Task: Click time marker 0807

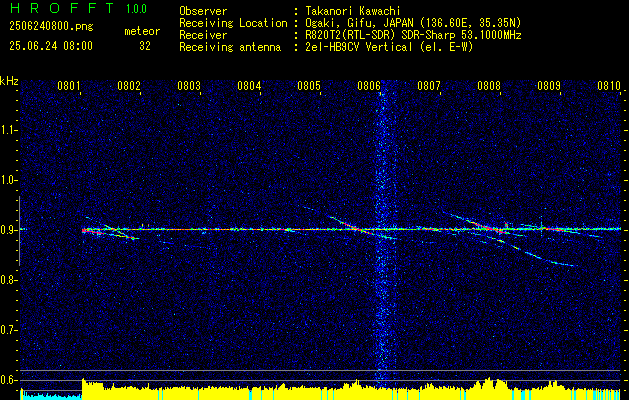Action: click(x=429, y=85)
